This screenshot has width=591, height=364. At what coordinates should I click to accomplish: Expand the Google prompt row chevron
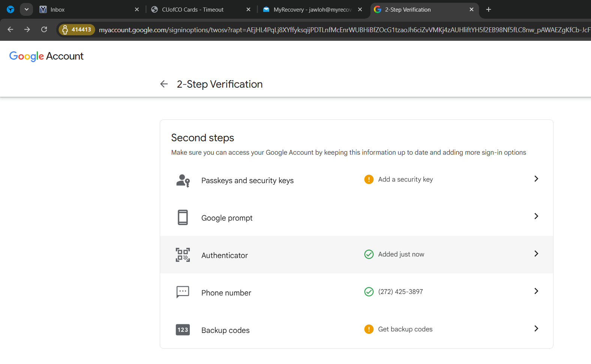coord(536,216)
